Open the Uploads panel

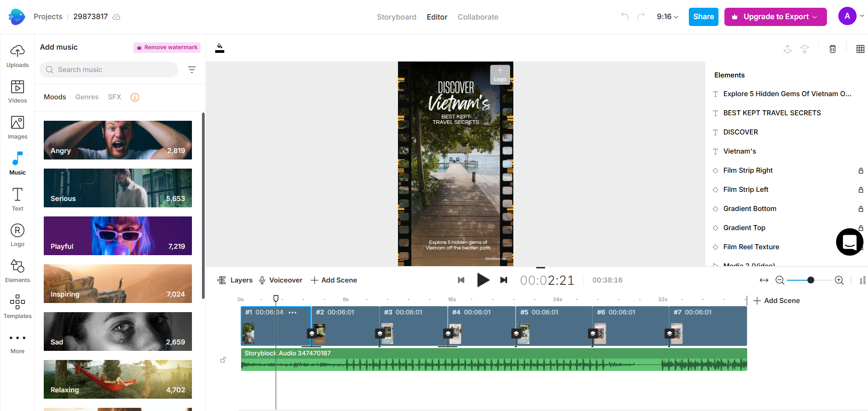(x=17, y=56)
